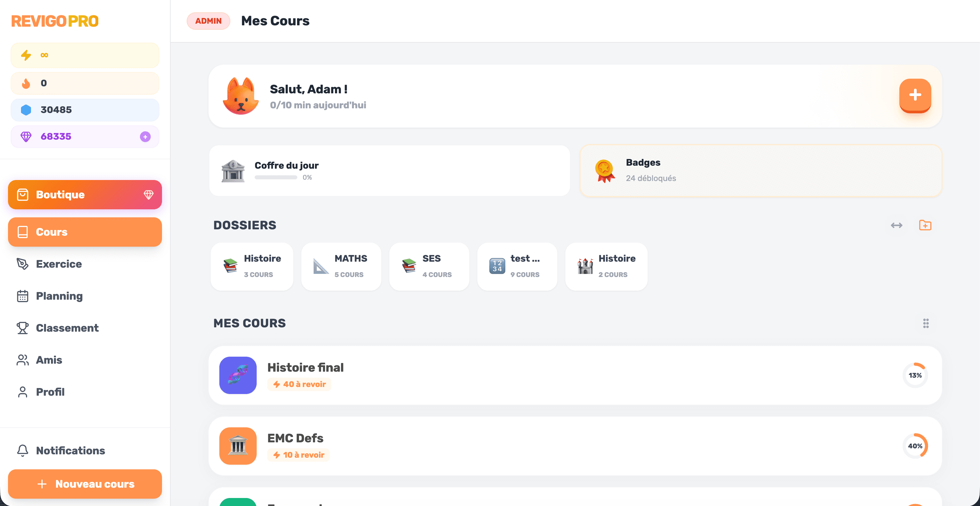Open the Histoire folder with 3 cours
980x506 pixels.
point(252,267)
